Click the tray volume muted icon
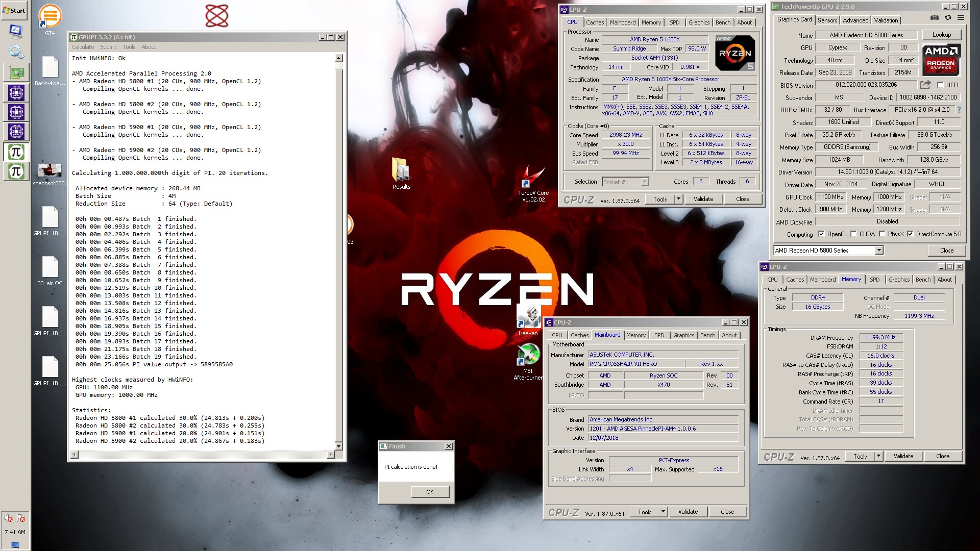 point(9,518)
